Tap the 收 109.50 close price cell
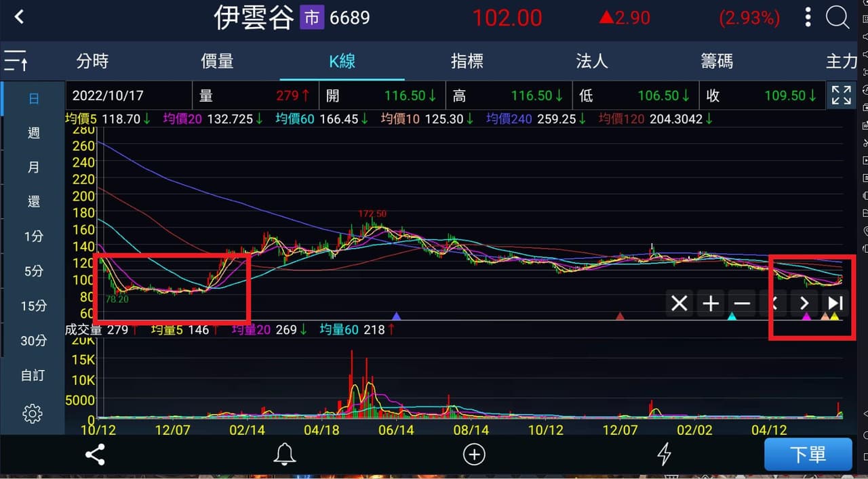Image resolution: width=868 pixels, height=479 pixels. point(763,96)
